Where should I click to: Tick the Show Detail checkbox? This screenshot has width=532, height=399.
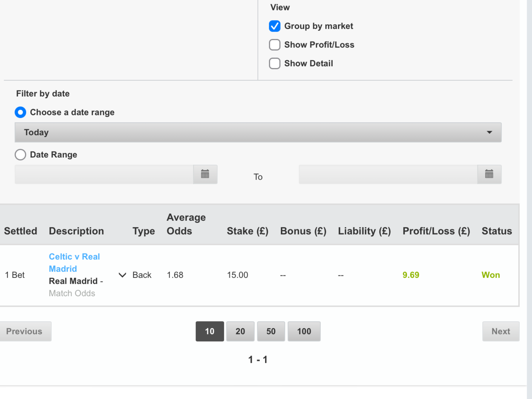tap(275, 63)
